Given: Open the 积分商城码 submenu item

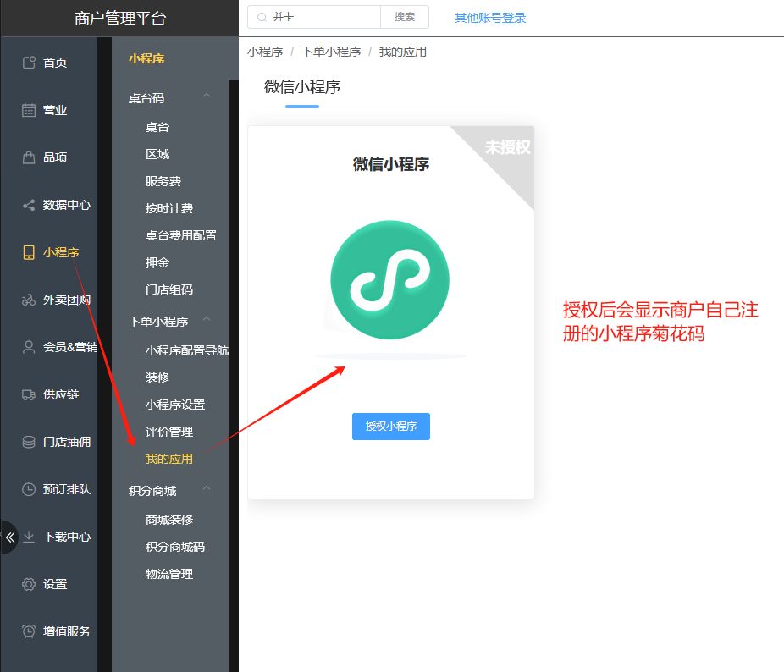Looking at the screenshot, I should pyautogui.click(x=175, y=547).
